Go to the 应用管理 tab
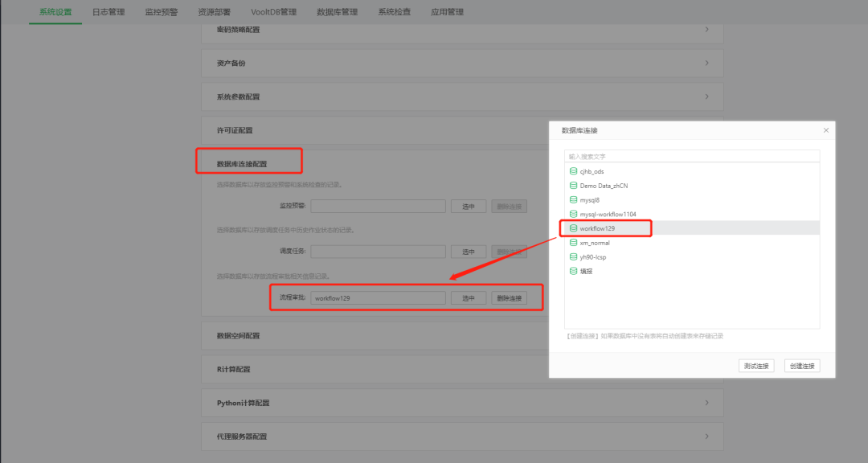 (x=448, y=11)
